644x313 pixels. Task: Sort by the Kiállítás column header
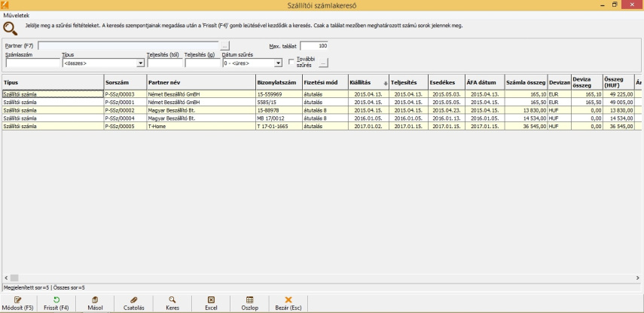[368, 82]
